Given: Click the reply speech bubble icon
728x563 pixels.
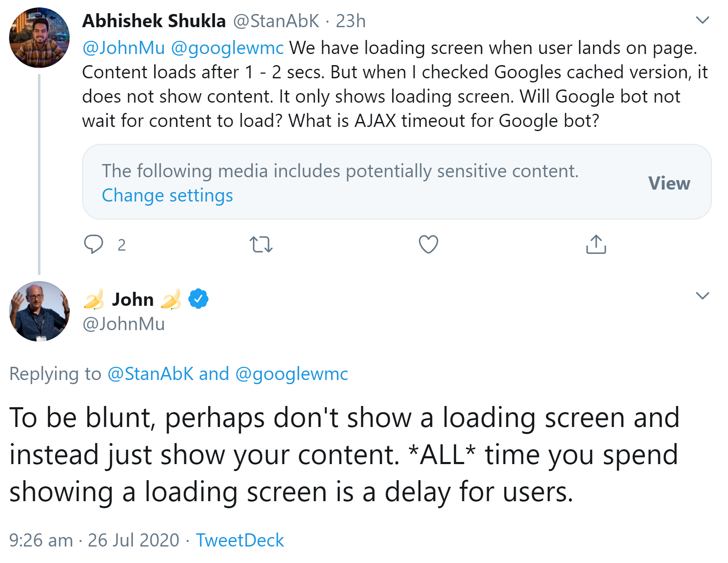Looking at the screenshot, I should pos(94,244).
